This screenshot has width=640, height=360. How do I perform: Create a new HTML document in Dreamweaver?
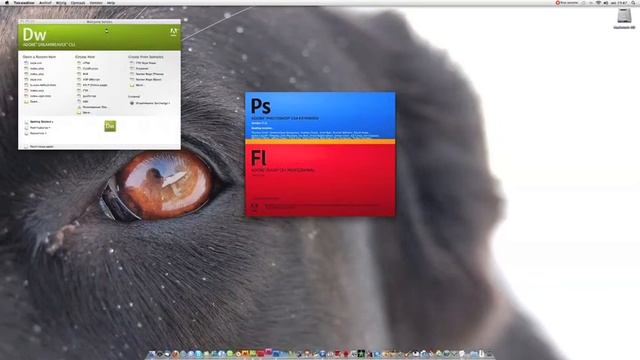[x=86, y=63]
